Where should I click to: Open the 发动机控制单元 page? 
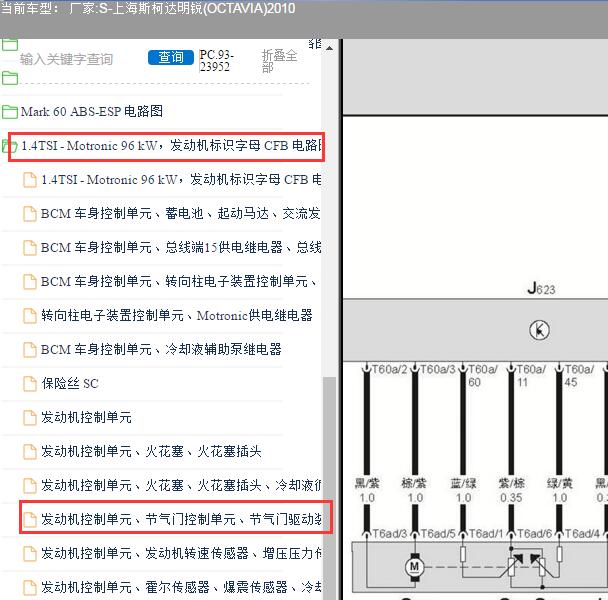86,417
